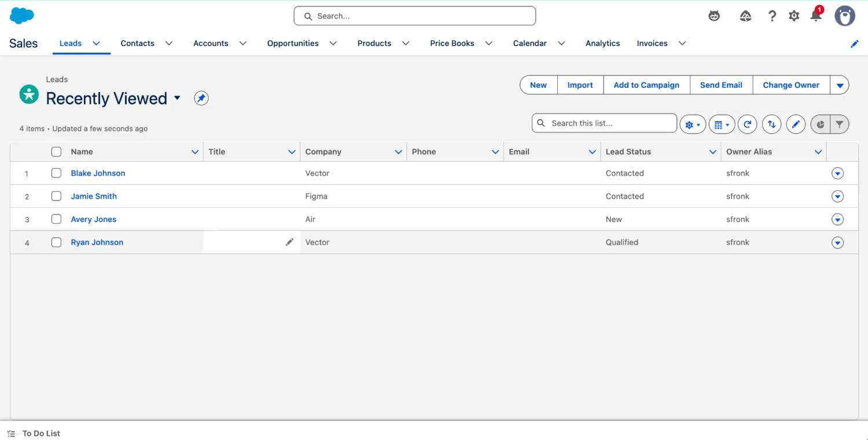Open Phone column actions chevron
The image size is (868, 440).
(495, 152)
